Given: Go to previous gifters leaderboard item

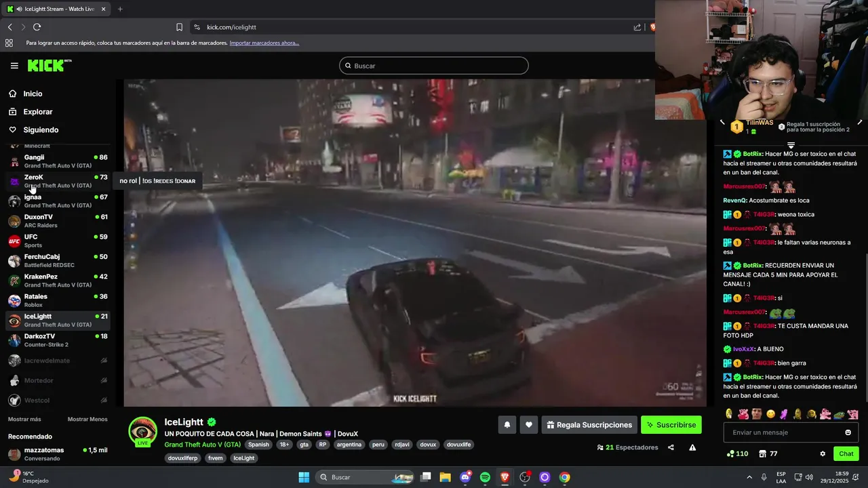Looking at the screenshot, I should click(722, 123).
